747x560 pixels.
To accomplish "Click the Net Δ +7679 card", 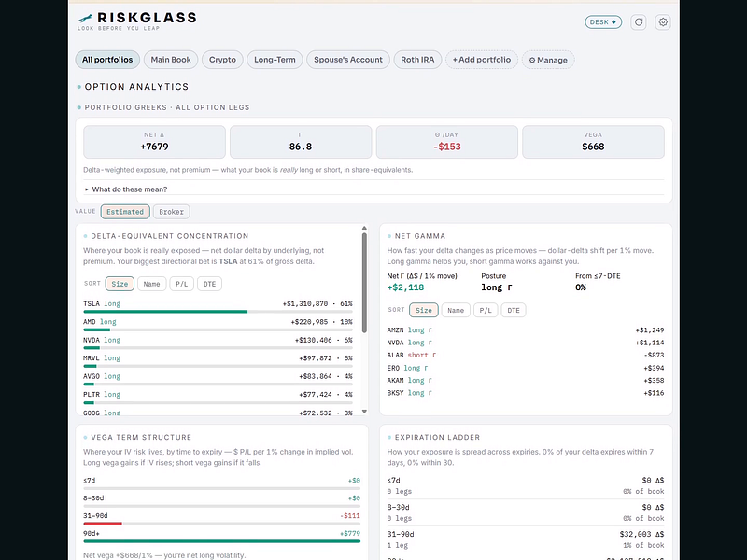I will (x=154, y=142).
